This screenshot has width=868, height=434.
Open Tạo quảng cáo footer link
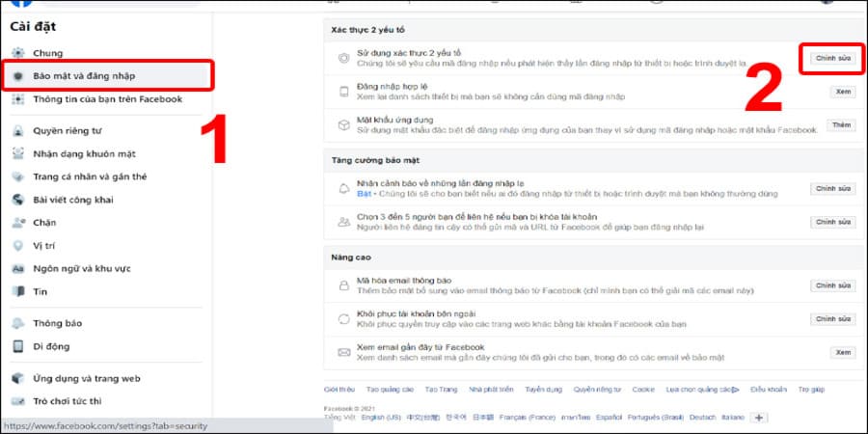point(390,390)
